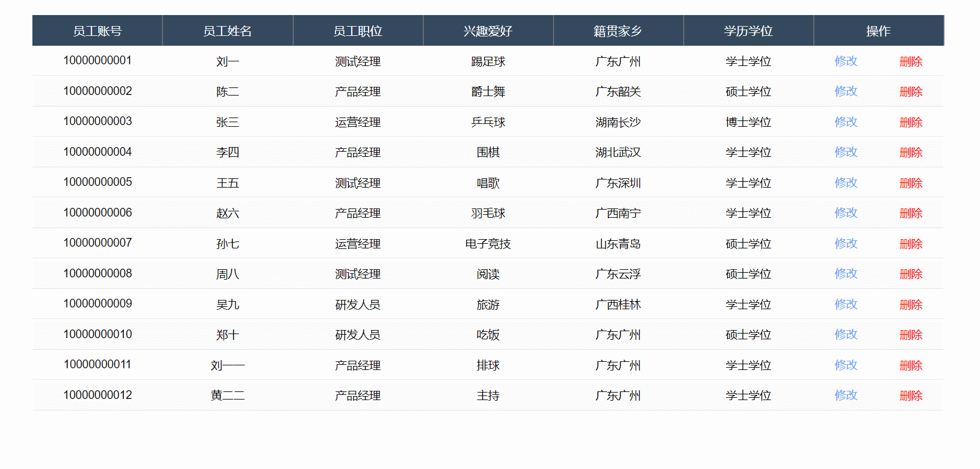Click 删除 for employee 吴九
Image resolution: width=980 pixels, height=469 pixels.
pyautogui.click(x=911, y=304)
